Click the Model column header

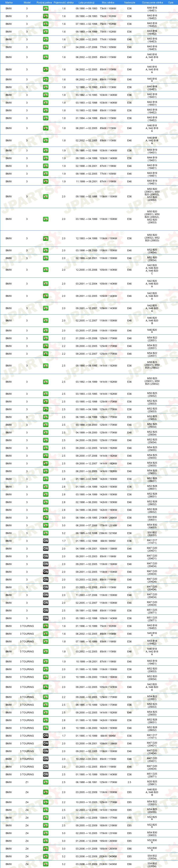tap(27, 2)
